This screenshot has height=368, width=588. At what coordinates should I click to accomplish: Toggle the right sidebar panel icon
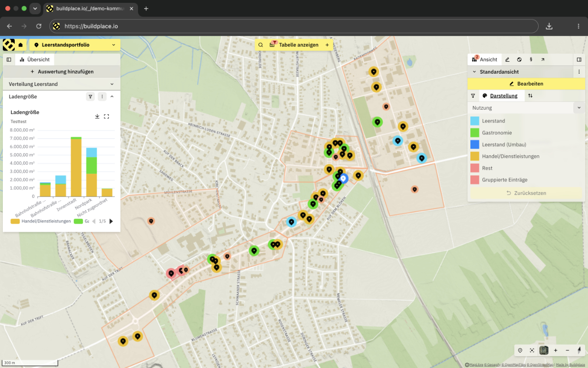[x=579, y=60]
